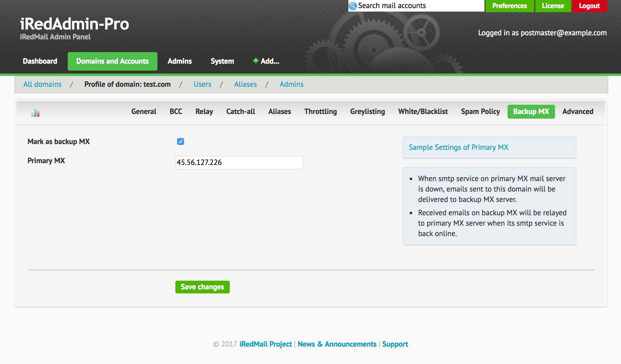Open All domains breadcrumb link
Image resolution: width=621 pixels, height=364 pixels.
click(42, 84)
